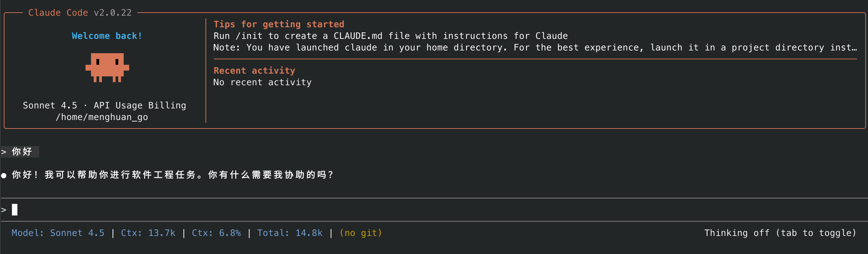Click the Welcome back! heading
The height and width of the screenshot is (254, 868).
107,36
